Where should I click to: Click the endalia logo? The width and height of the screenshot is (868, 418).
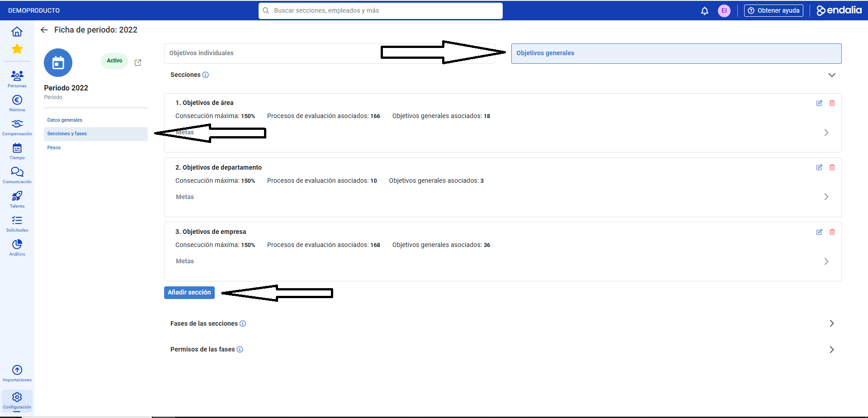point(839,10)
